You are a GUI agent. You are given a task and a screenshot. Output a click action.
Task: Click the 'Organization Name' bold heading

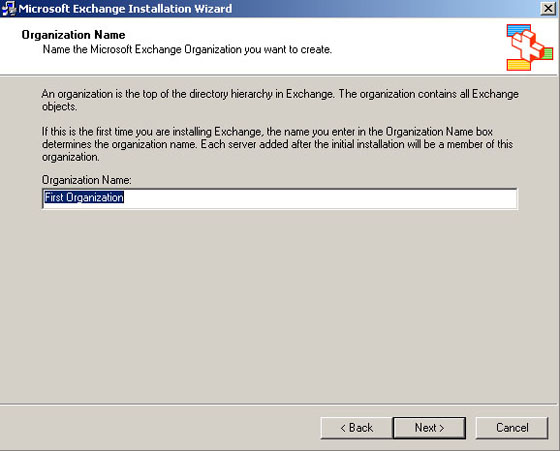point(73,35)
